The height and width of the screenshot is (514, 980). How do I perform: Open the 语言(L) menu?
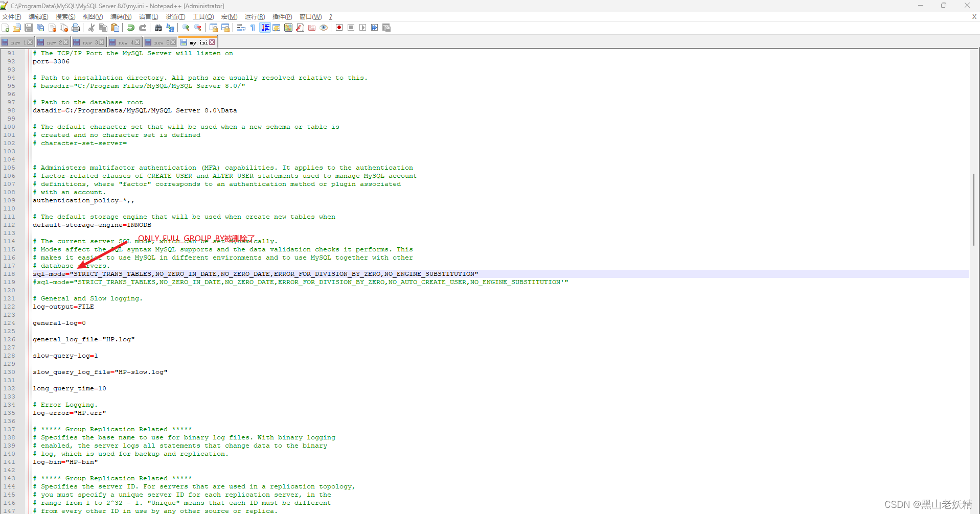click(149, 17)
